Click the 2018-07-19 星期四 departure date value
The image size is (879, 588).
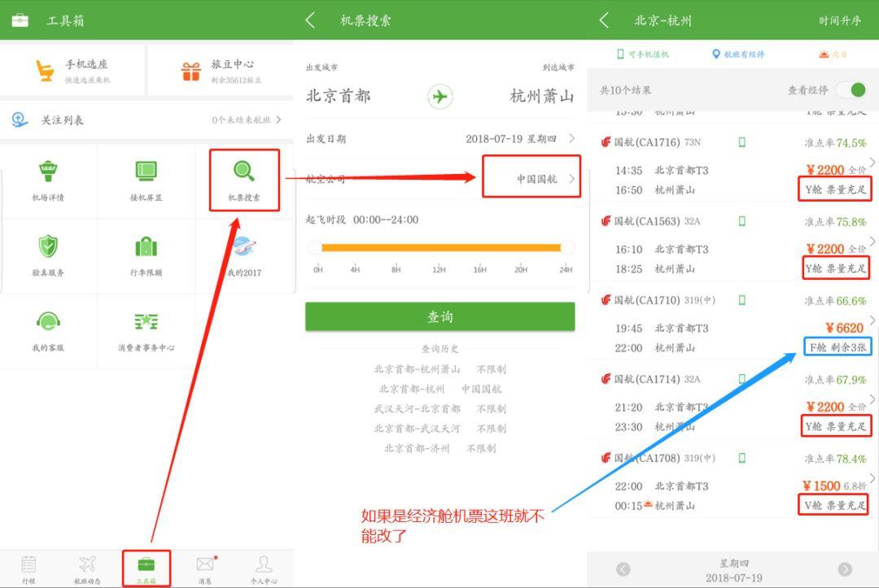(510, 139)
